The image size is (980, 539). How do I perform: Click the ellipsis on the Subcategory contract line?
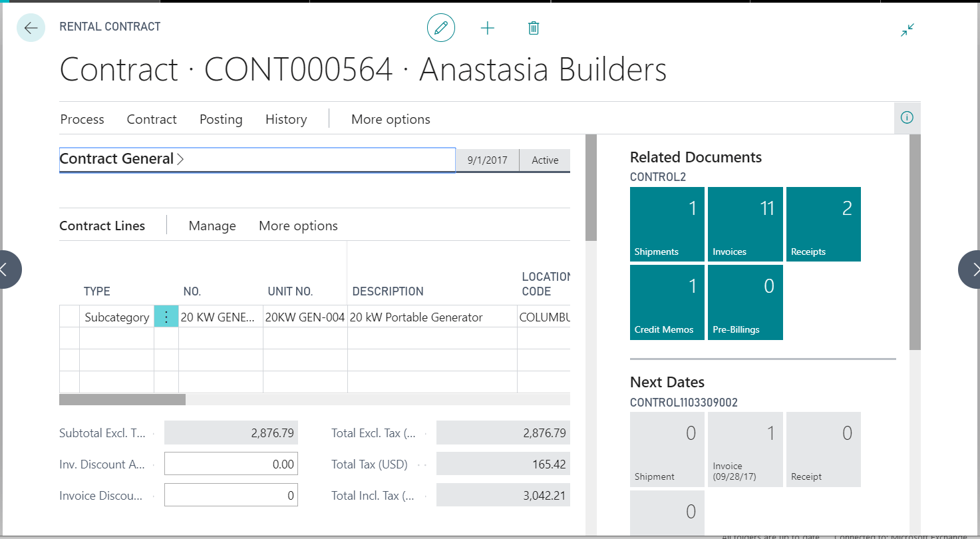point(166,317)
